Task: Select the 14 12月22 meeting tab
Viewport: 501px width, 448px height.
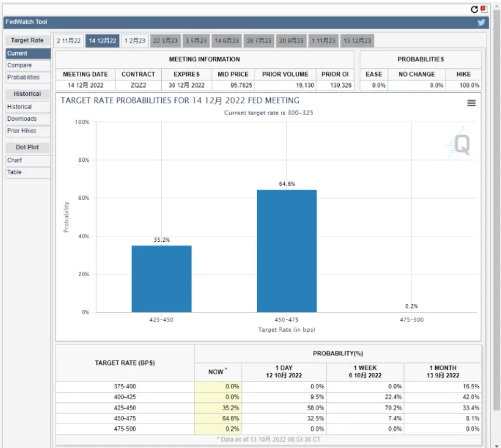Action: (102, 40)
